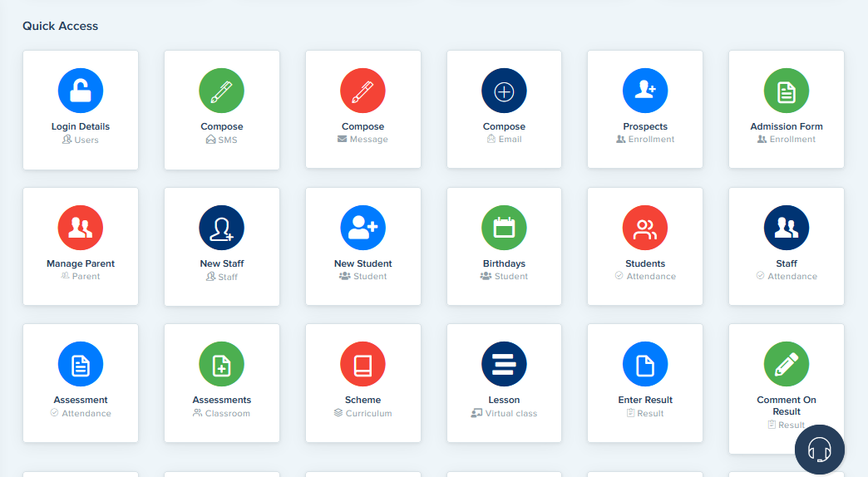The height and width of the screenshot is (477, 868).
Task: Click the red Students attendance icon
Action: (x=645, y=228)
